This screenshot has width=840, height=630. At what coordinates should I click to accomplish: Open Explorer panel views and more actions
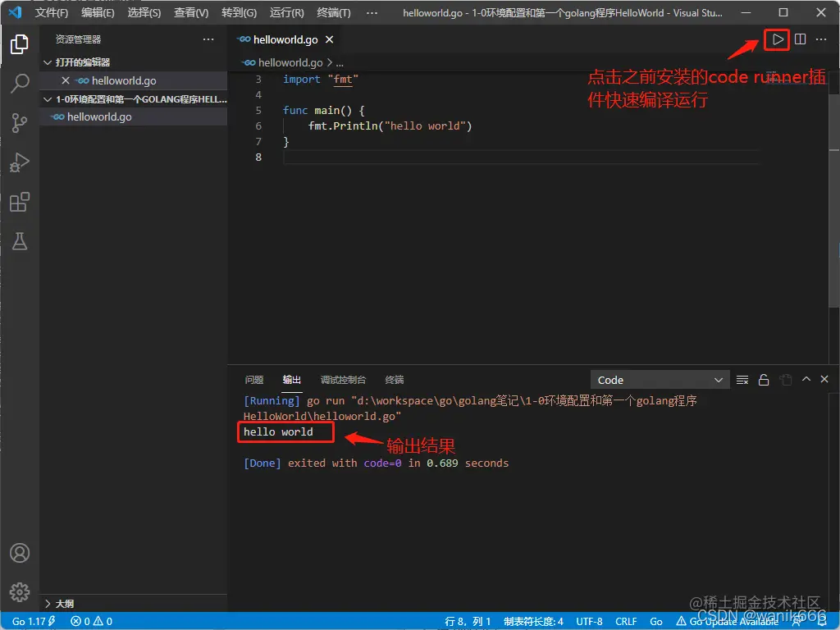(208, 39)
